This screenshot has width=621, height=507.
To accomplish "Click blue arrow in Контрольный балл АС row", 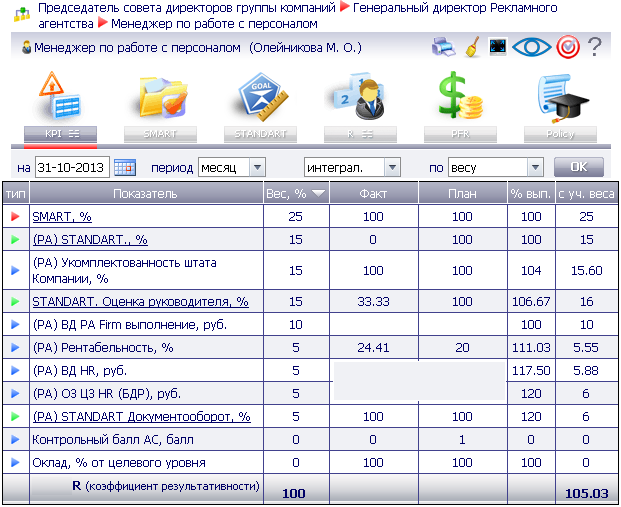I will coord(15,439).
